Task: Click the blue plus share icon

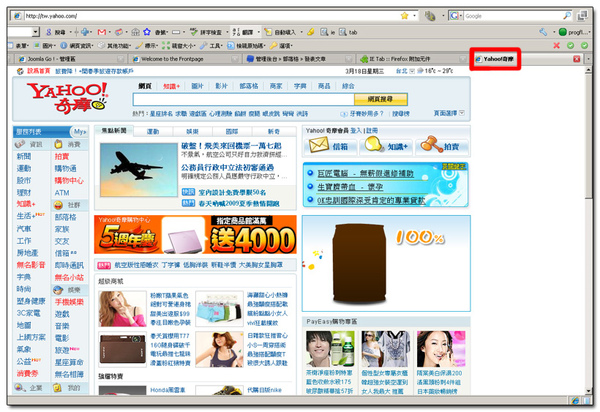Action: click(85, 32)
